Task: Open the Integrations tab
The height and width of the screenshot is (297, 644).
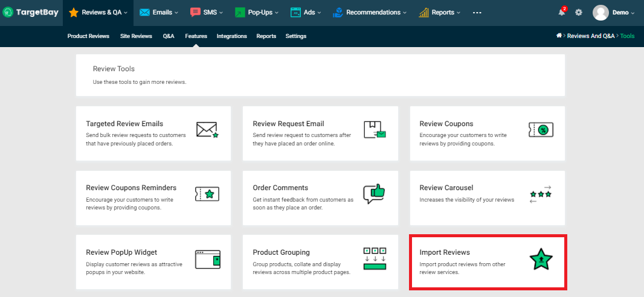Action: tap(231, 36)
